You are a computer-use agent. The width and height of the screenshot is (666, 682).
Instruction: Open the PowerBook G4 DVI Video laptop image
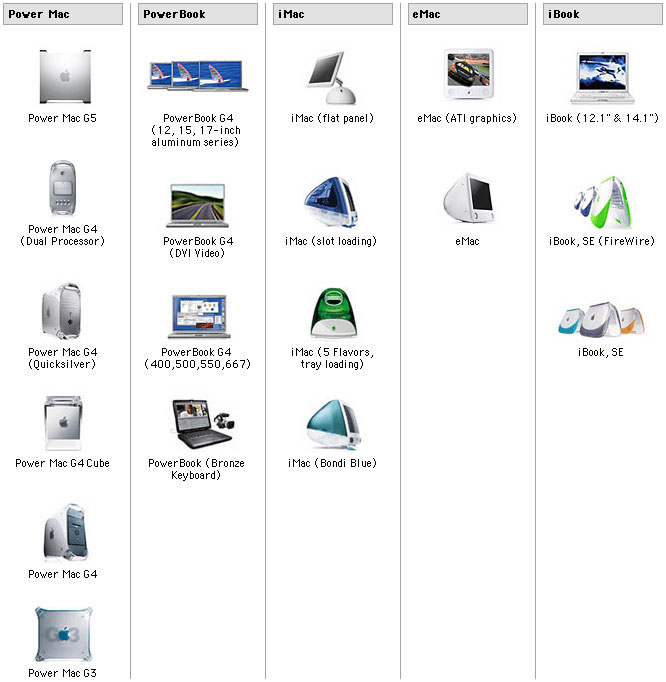pyautogui.click(x=197, y=206)
